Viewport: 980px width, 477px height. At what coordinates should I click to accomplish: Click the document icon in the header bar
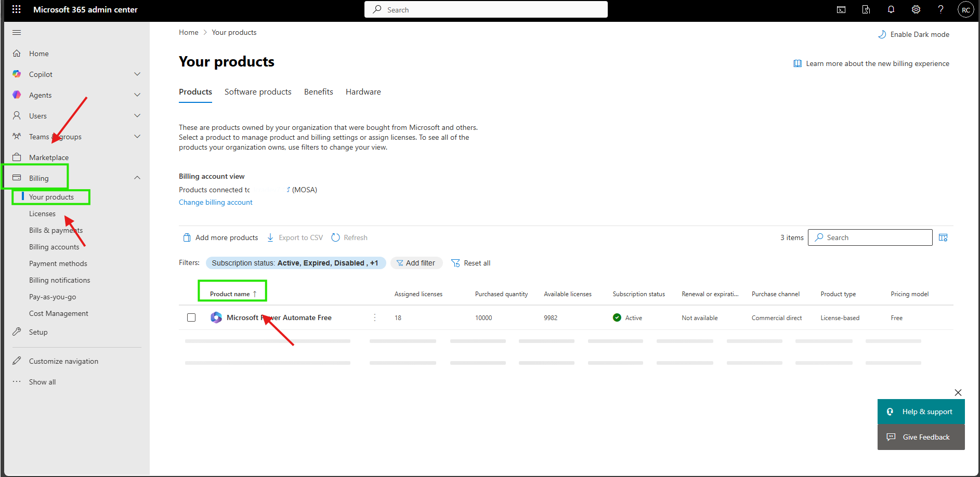[x=866, y=9]
